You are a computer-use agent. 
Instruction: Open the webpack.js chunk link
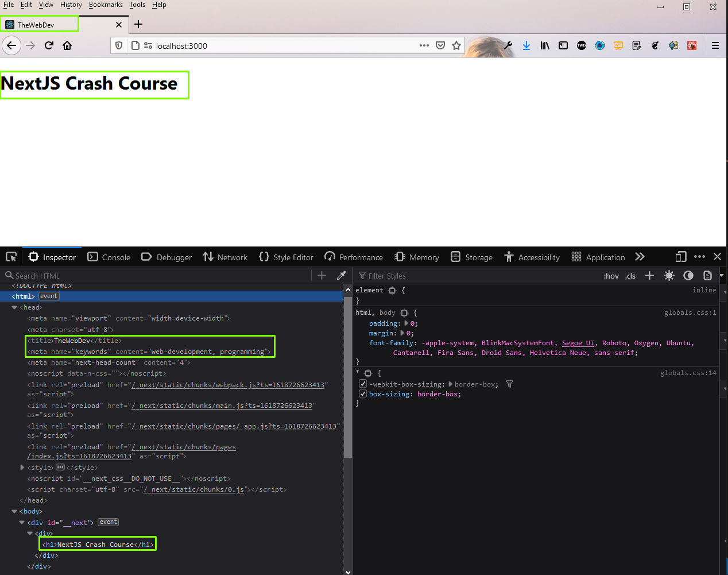(229, 385)
